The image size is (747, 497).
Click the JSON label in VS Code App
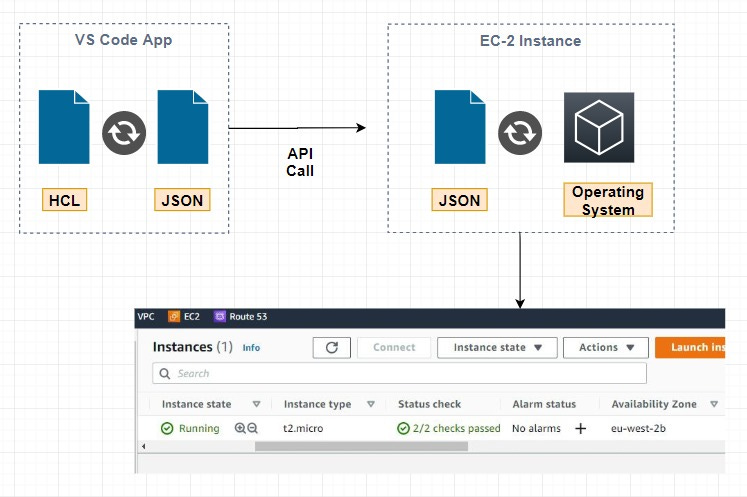coord(182,200)
